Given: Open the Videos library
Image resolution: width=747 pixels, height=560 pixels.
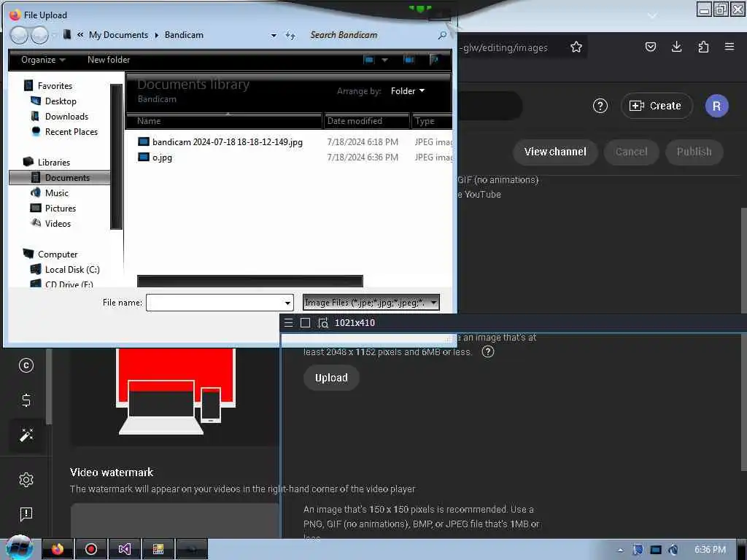Looking at the screenshot, I should (50, 223).
